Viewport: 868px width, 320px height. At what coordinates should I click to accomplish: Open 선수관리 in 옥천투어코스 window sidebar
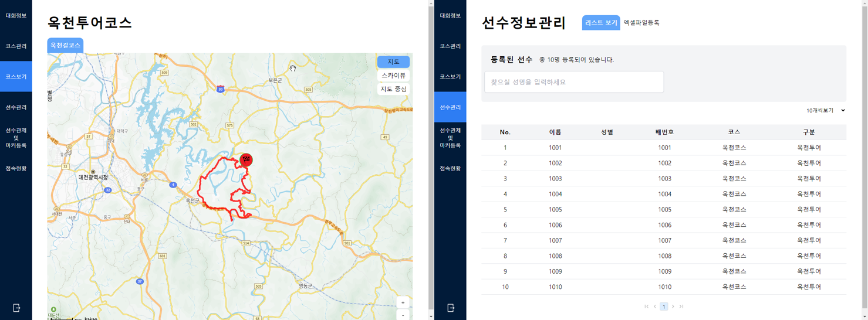[x=16, y=107]
